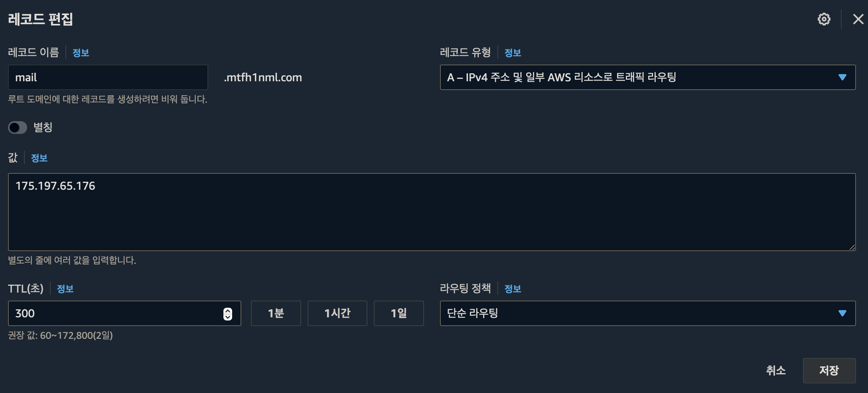Image resolution: width=868 pixels, height=393 pixels.
Task: Expand the 라우팅 정책 dropdown
Action: 648,313
